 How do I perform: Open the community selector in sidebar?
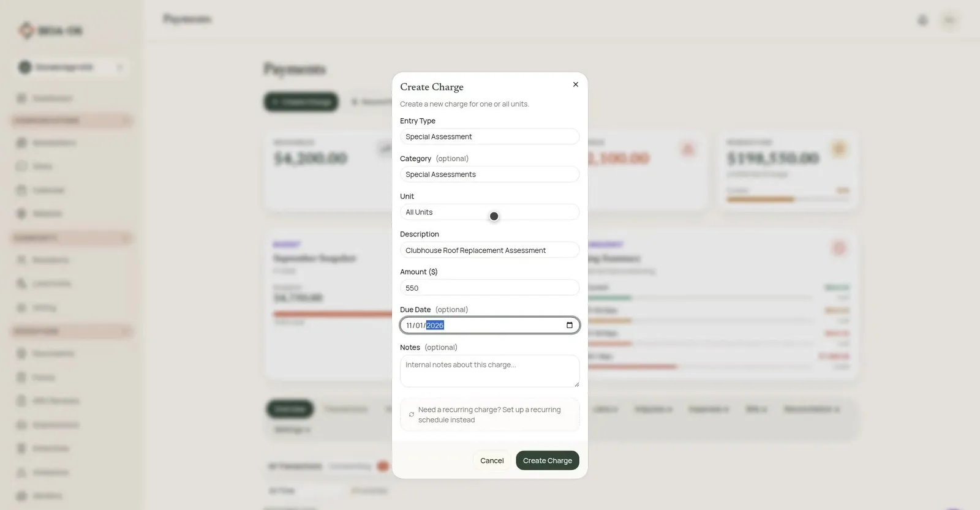[x=72, y=67]
